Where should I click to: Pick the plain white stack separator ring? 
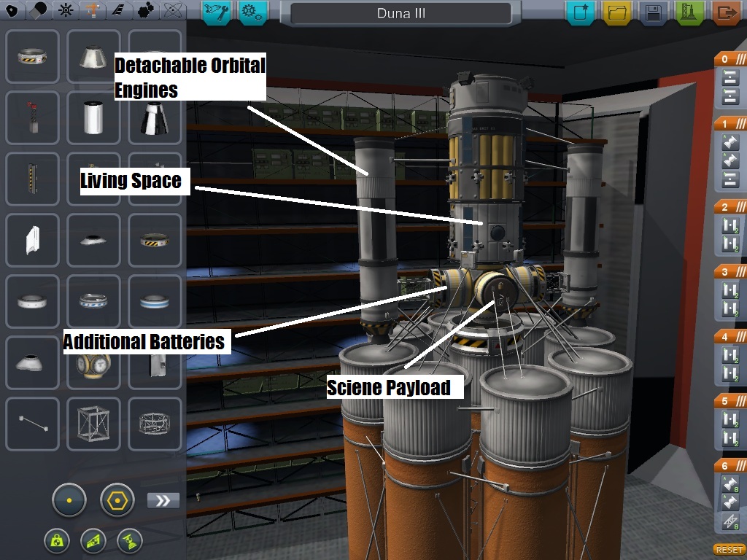(32, 301)
